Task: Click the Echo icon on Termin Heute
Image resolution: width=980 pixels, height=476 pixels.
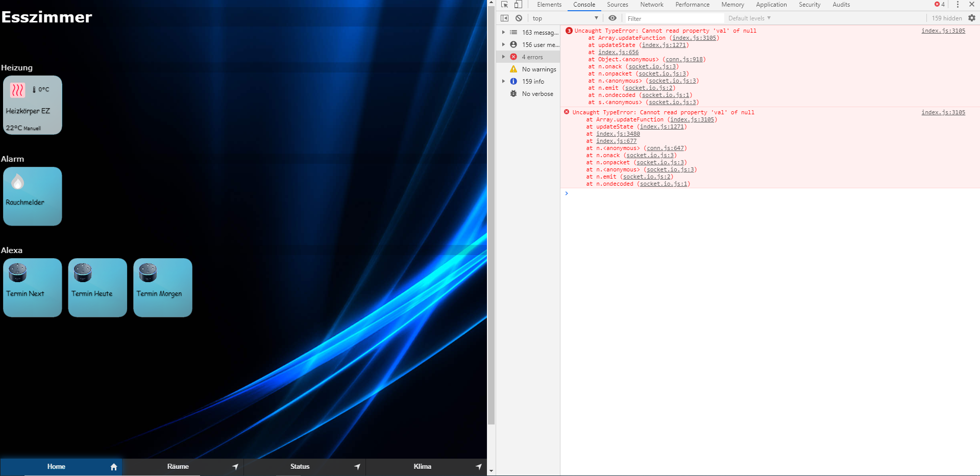Action: pyautogui.click(x=83, y=273)
